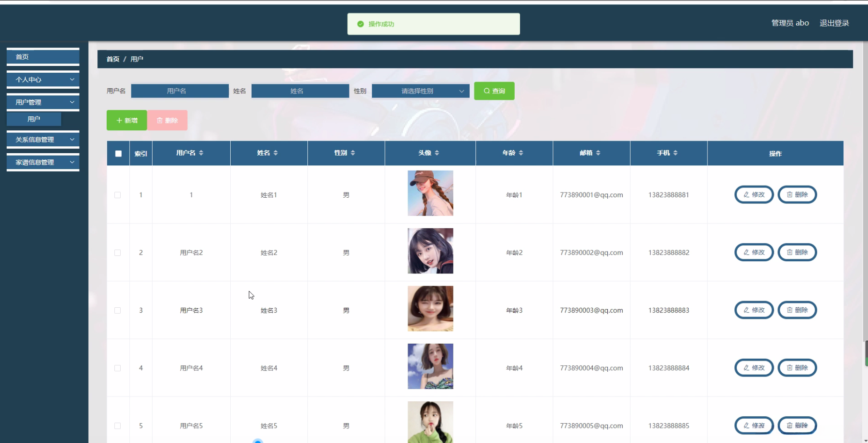This screenshot has height=443, width=868.
Task: Click the 姓名 search input field
Action: coord(300,91)
